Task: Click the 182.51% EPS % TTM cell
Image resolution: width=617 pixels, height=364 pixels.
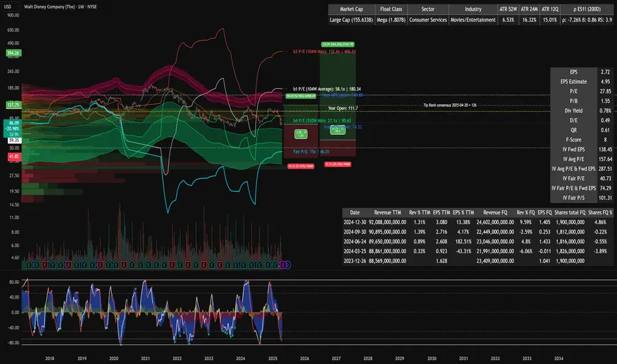Action: tap(463, 242)
